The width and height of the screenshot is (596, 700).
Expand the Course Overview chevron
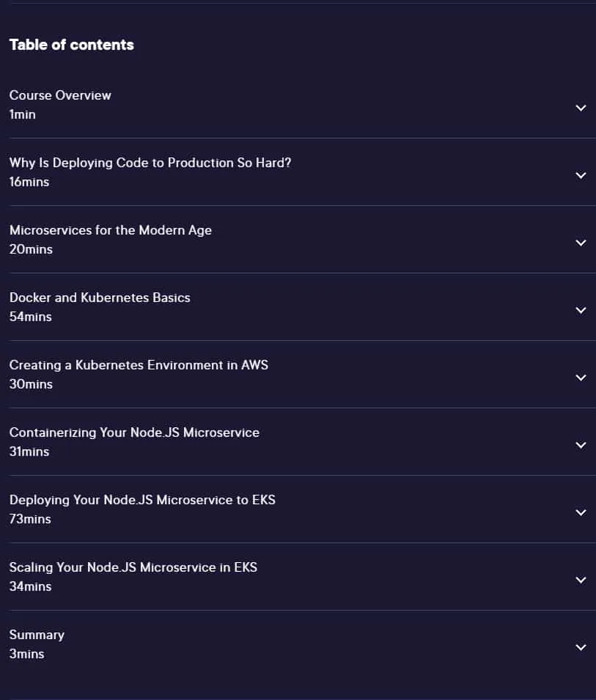pyautogui.click(x=581, y=108)
